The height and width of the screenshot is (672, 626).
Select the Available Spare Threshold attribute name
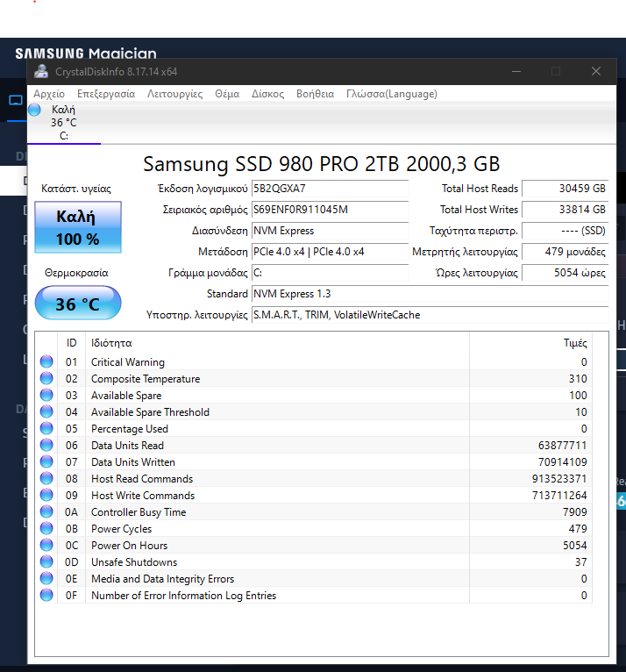[150, 412]
